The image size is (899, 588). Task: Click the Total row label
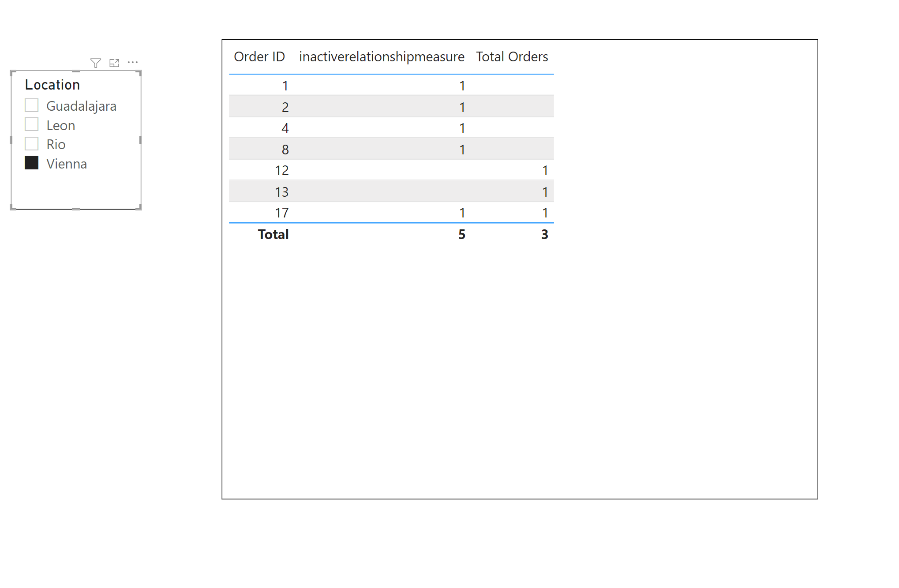click(x=273, y=234)
